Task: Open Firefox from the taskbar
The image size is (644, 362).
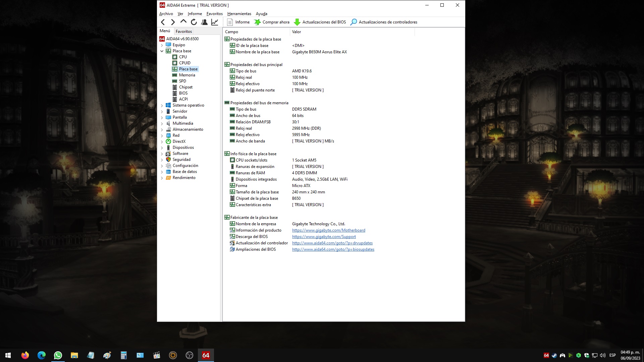Action: coord(25,355)
